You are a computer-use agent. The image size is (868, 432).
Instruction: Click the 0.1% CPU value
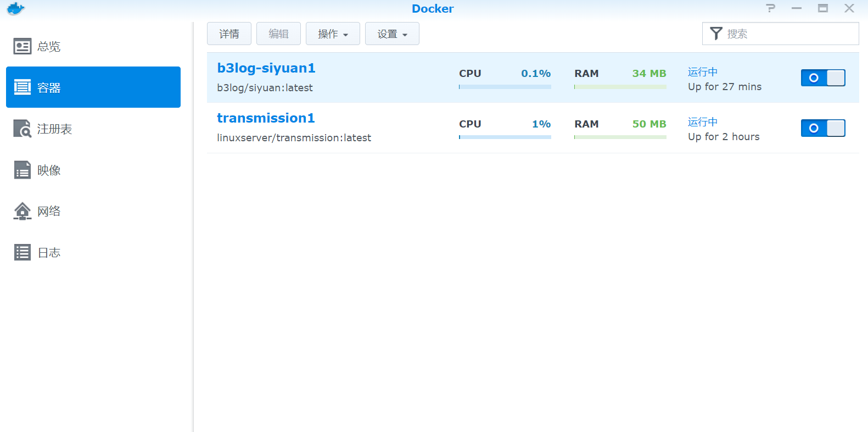[x=536, y=74]
